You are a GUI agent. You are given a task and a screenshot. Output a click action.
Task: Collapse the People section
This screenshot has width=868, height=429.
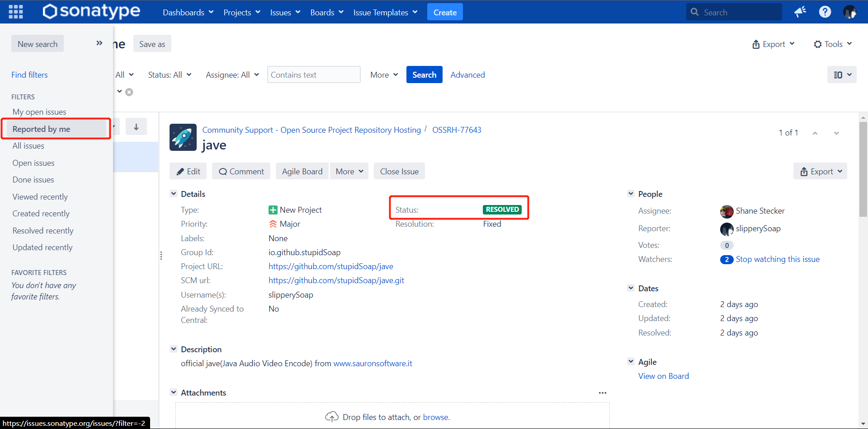[631, 194]
